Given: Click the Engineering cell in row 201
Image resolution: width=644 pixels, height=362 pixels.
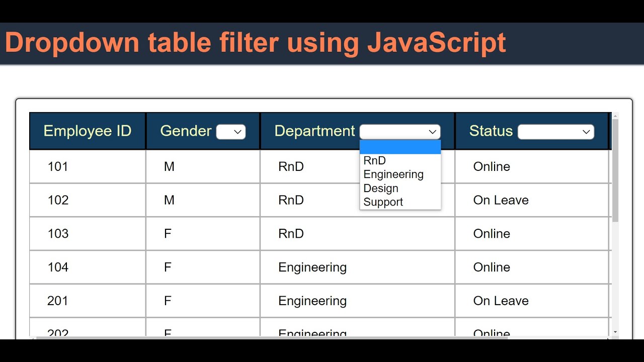Looking at the screenshot, I should 357,301.
